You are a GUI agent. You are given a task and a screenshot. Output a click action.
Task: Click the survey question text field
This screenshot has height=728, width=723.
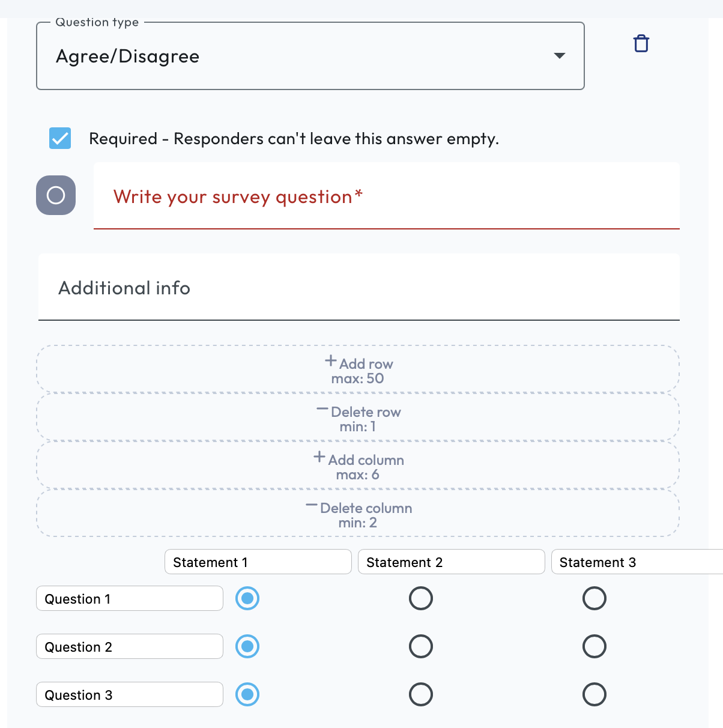pos(386,197)
